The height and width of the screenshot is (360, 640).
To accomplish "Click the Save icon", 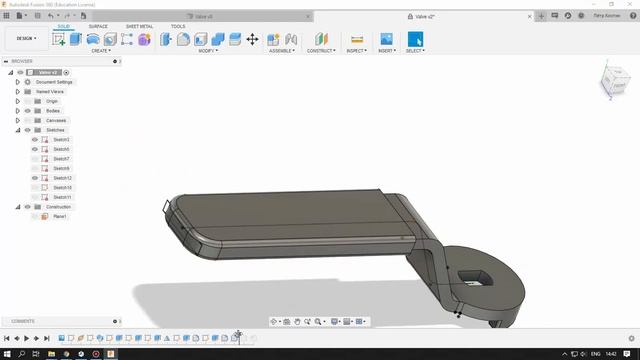I will tap(37, 16).
